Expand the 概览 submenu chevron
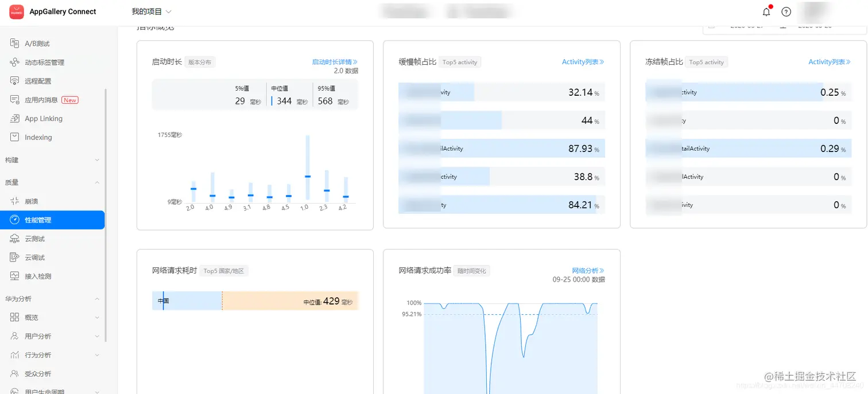 click(x=97, y=318)
